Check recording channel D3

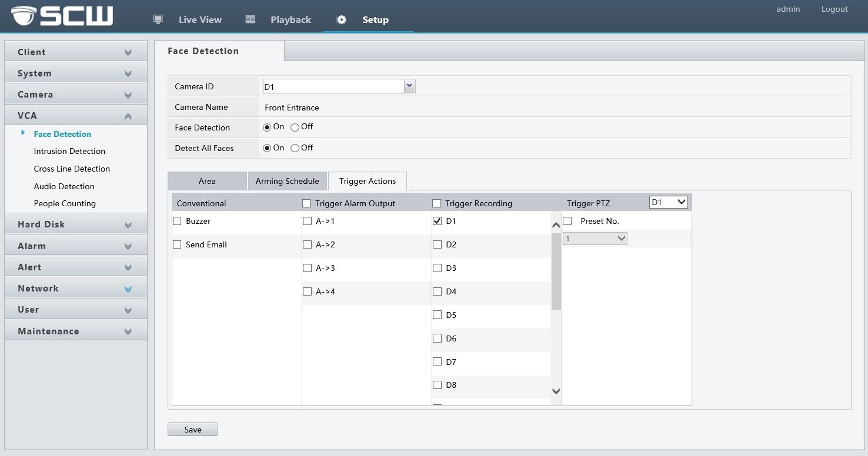(x=437, y=268)
